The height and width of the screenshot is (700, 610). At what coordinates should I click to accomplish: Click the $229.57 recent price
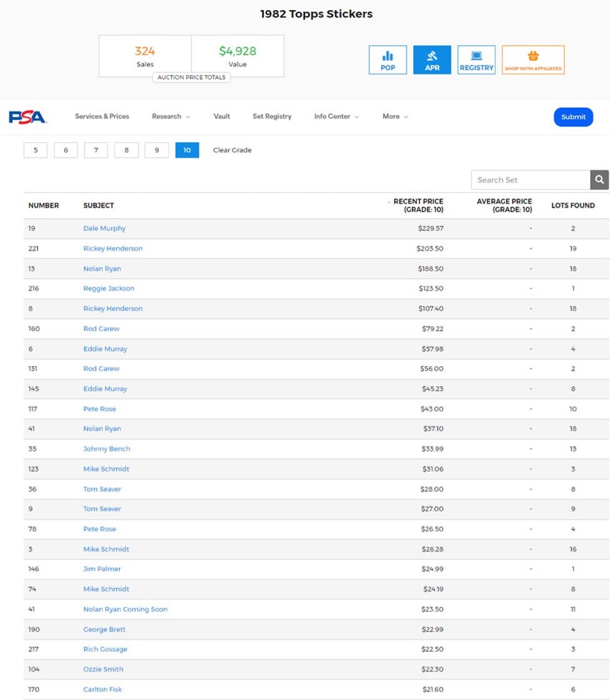tap(431, 228)
